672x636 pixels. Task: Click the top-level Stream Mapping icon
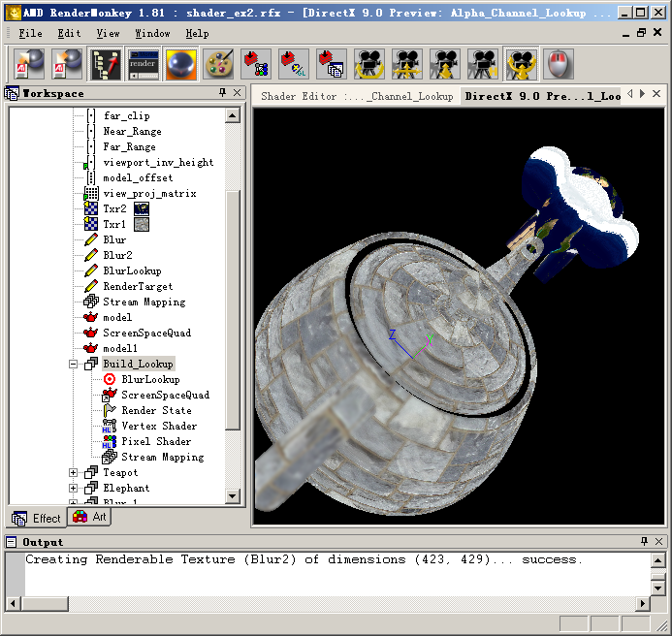[x=90, y=302]
